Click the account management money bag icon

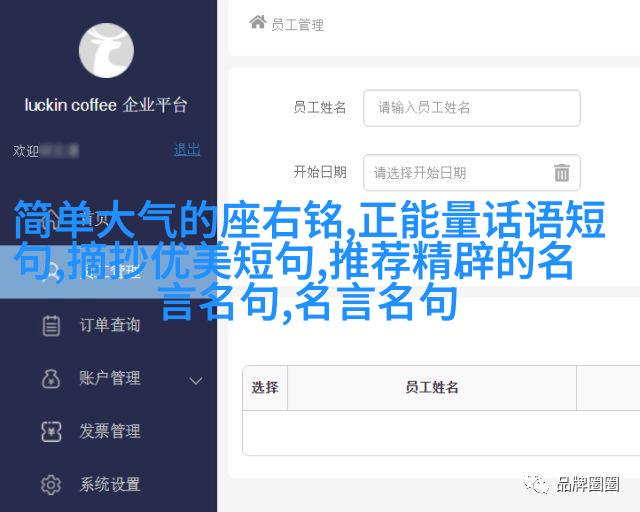click(x=51, y=378)
